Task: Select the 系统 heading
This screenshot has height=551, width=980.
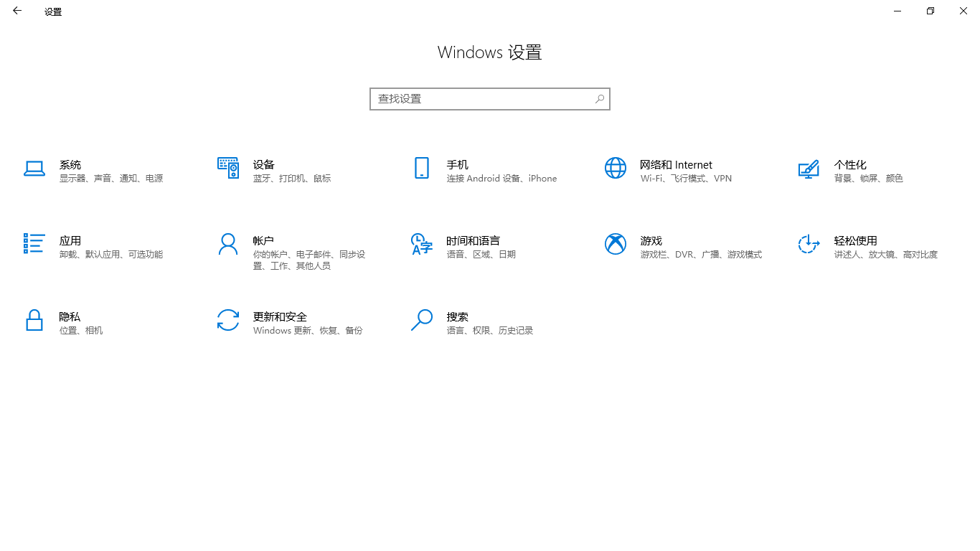Action: click(x=70, y=165)
